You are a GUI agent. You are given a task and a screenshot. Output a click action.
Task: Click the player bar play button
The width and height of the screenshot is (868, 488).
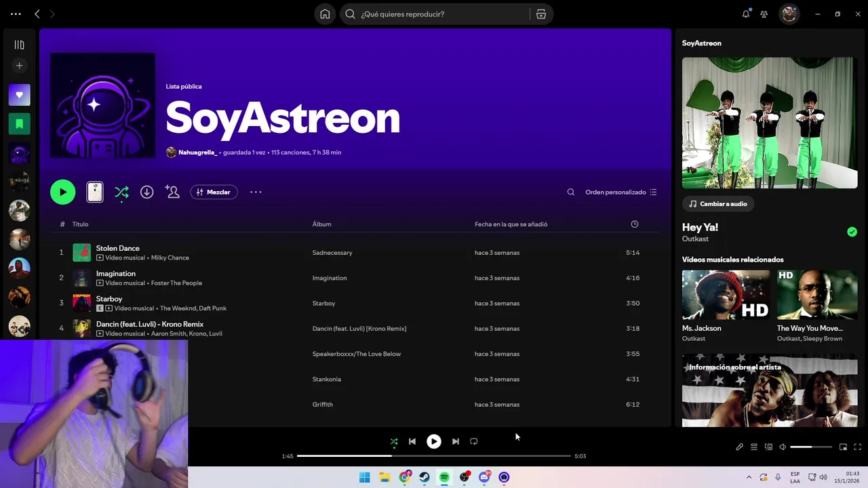coord(434,441)
